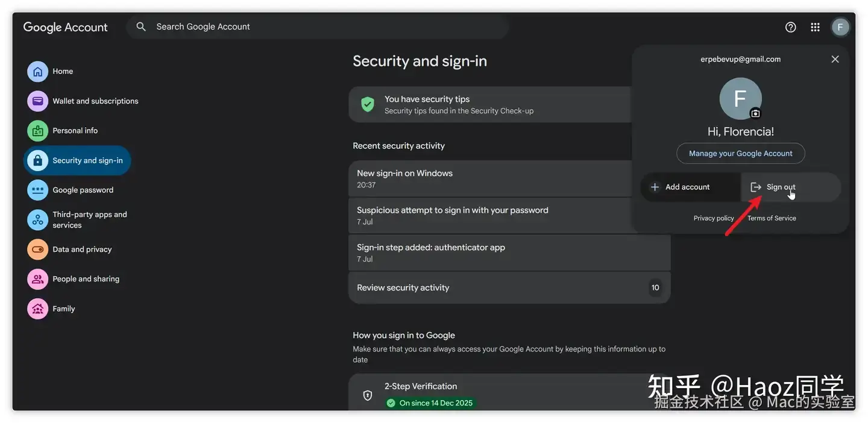Click the Wallet and subscriptions card icon

click(37, 101)
